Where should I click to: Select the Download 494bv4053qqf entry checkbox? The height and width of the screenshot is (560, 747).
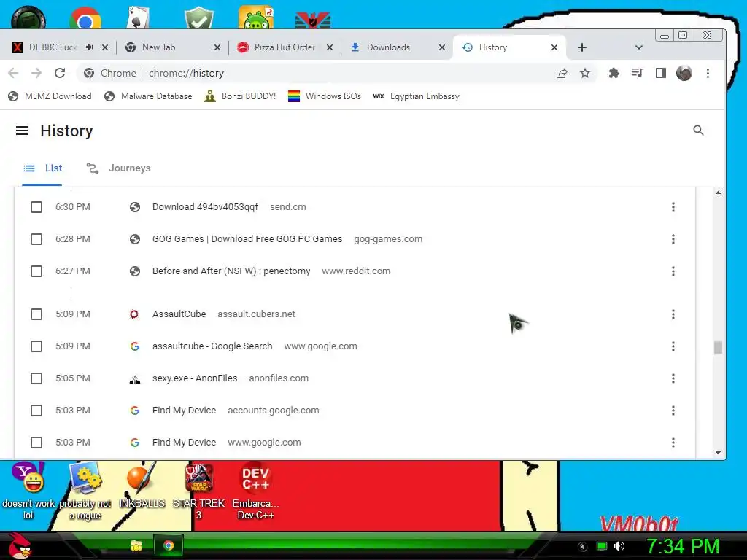click(36, 207)
